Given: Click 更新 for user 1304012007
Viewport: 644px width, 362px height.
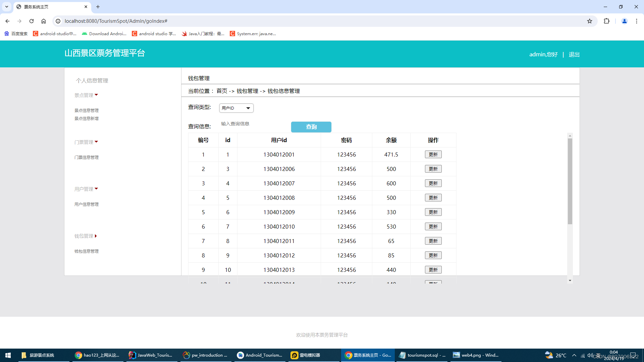Looking at the screenshot, I should point(433,183).
